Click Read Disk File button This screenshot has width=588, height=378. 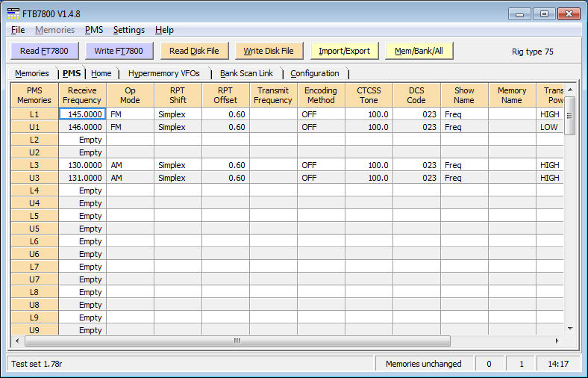(194, 51)
